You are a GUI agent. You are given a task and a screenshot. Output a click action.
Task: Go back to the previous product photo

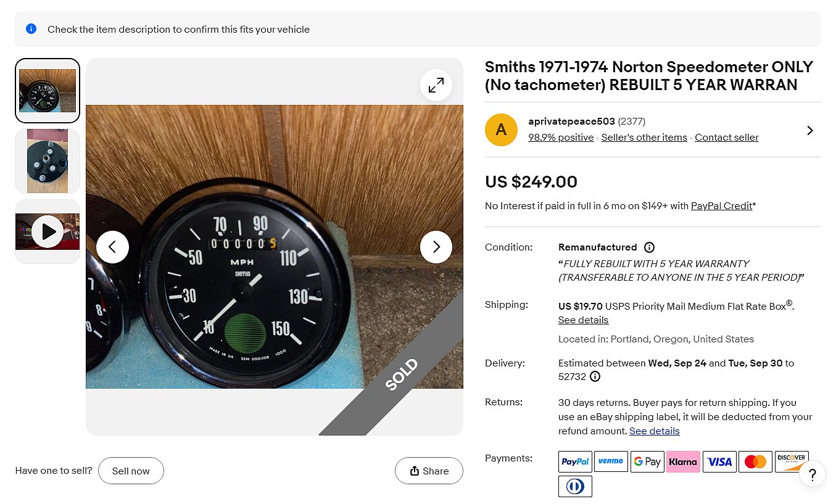point(113,247)
